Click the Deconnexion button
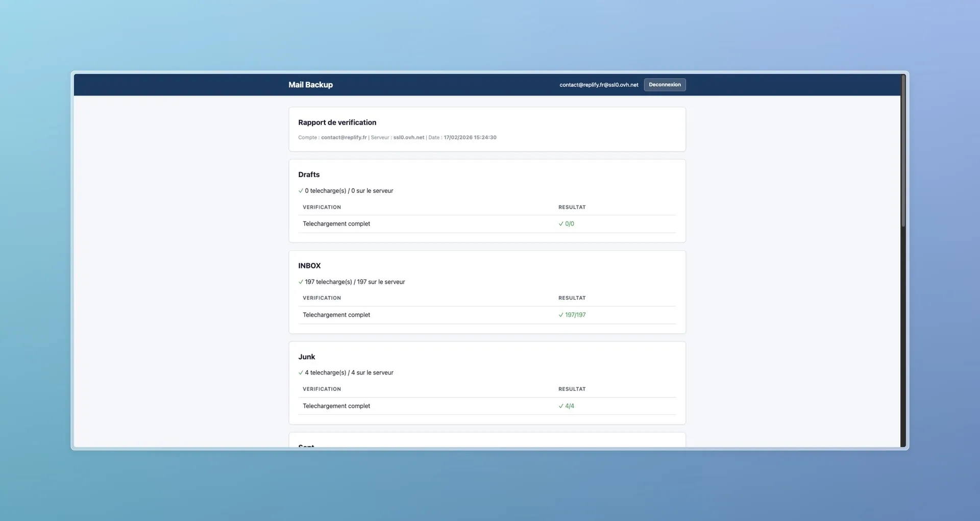The image size is (980, 521). 664,85
